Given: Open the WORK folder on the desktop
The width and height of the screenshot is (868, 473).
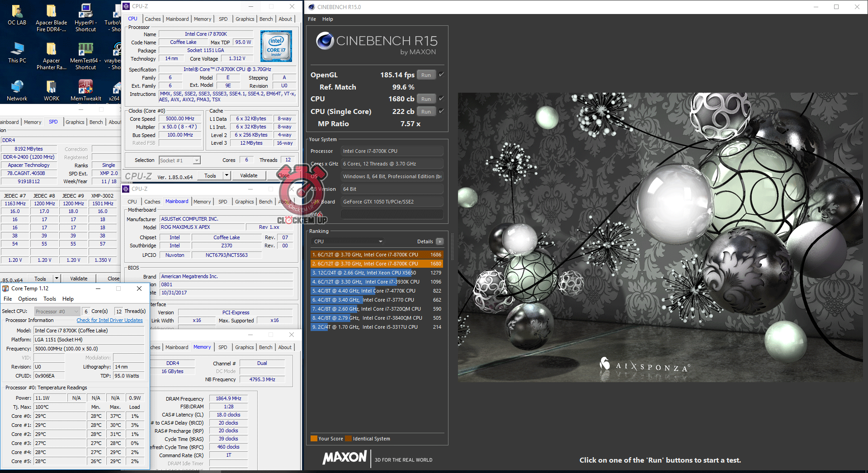Looking at the screenshot, I should pos(51,90).
